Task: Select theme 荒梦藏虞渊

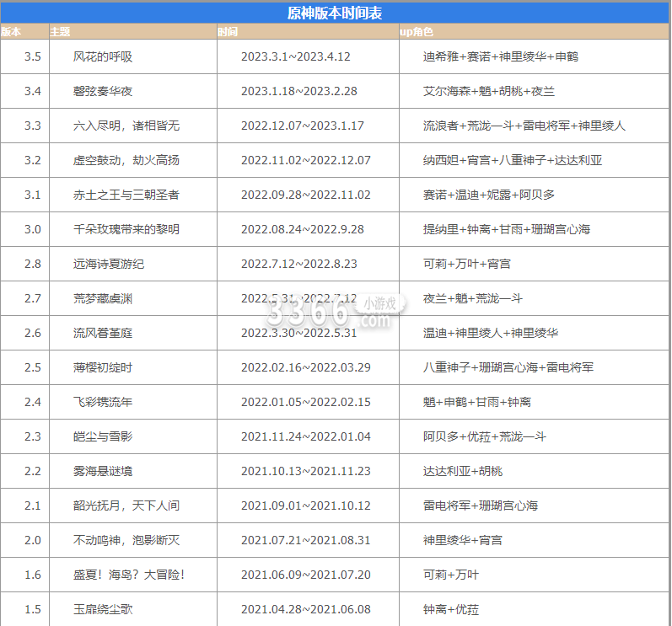Action: (103, 298)
